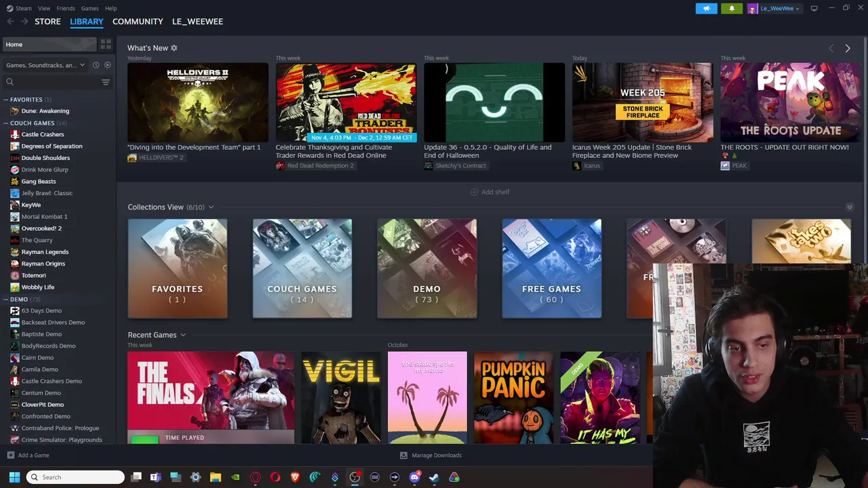868x488 pixels.
Task: Switch library to grid view icon
Action: [x=106, y=44]
